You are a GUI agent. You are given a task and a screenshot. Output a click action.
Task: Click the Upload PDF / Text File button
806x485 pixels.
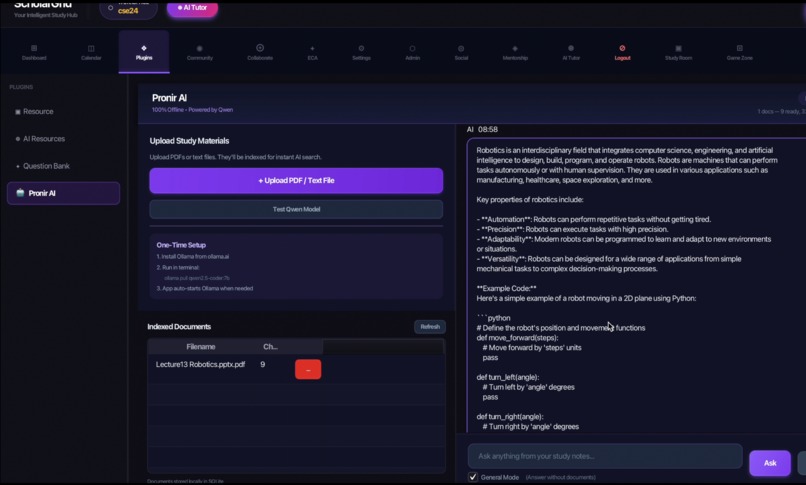click(x=296, y=180)
